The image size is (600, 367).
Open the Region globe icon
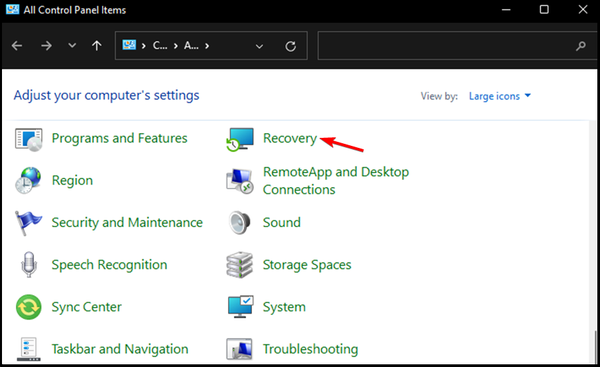pyautogui.click(x=28, y=180)
